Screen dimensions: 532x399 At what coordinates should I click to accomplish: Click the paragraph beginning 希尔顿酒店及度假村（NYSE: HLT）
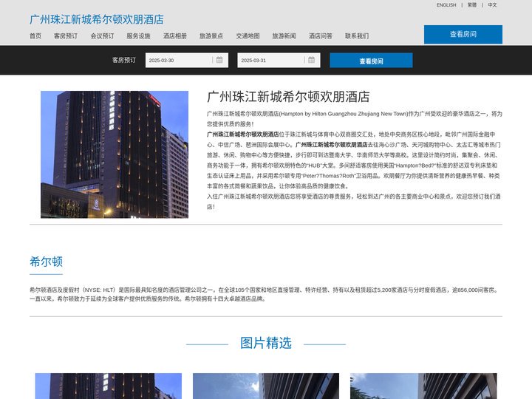point(265,295)
